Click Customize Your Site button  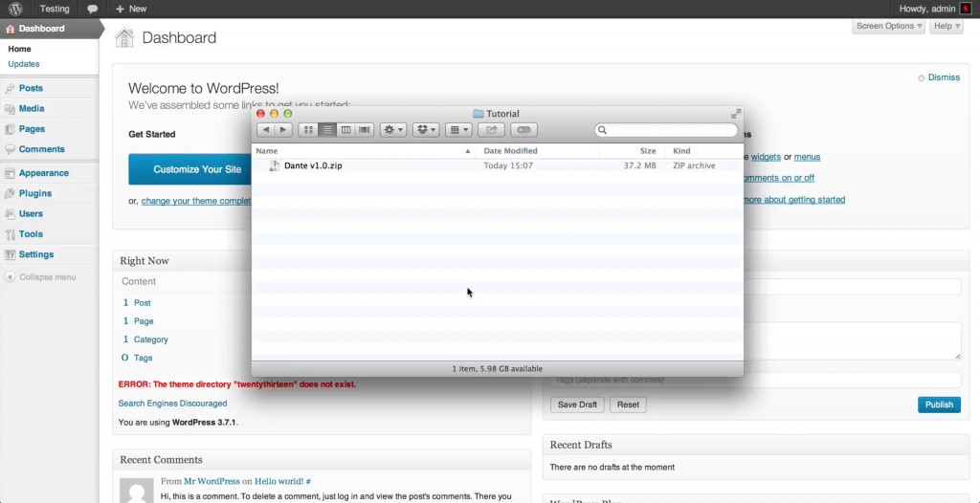click(x=190, y=169)
